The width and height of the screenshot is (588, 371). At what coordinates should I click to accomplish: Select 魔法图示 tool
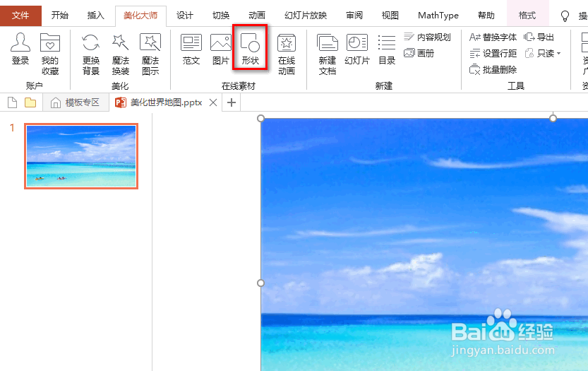[x=150, y=54]
